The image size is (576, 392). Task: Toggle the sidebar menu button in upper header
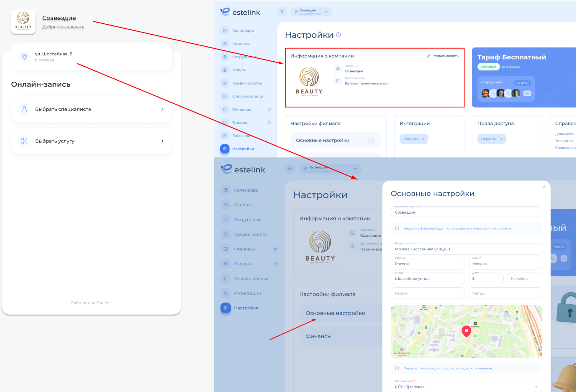(282, 12)
